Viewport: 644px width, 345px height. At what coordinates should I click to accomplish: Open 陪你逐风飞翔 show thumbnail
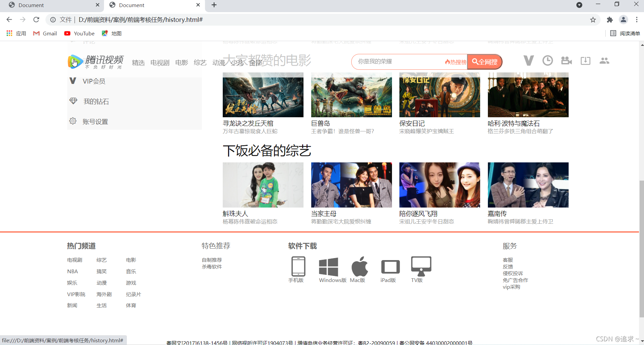point(440,185)
